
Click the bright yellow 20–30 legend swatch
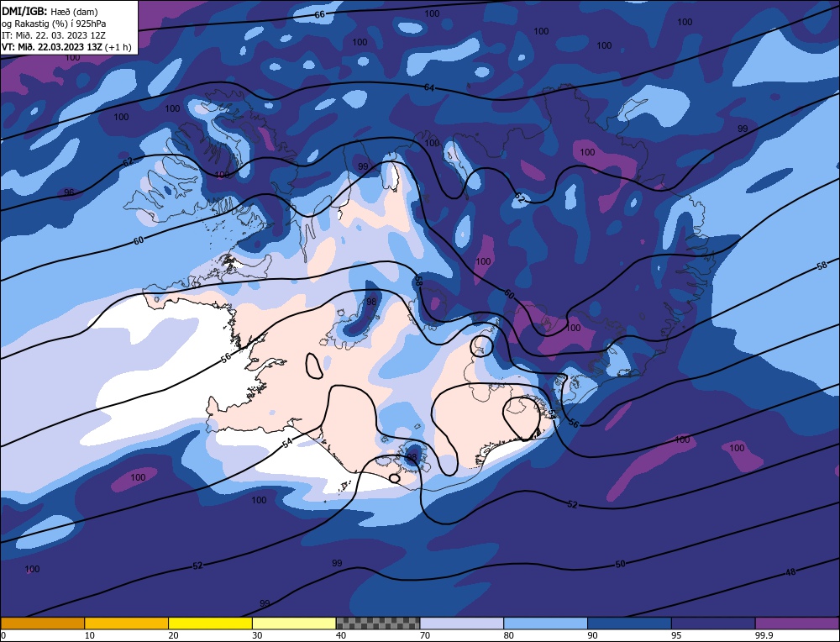pos(210,623)
